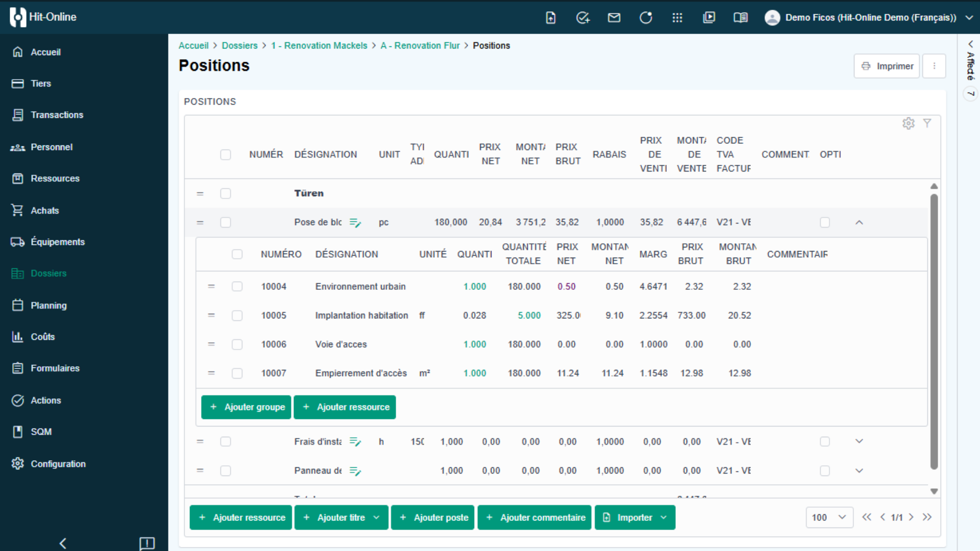Expand the Panneau de row details
Viewport: 980px width, 551px height.
[860, 471]
